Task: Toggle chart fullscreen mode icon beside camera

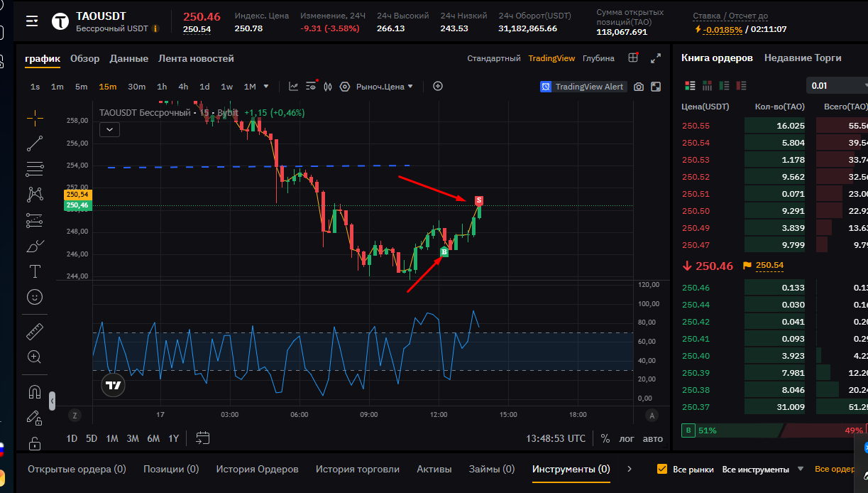Action: [656, 87]
